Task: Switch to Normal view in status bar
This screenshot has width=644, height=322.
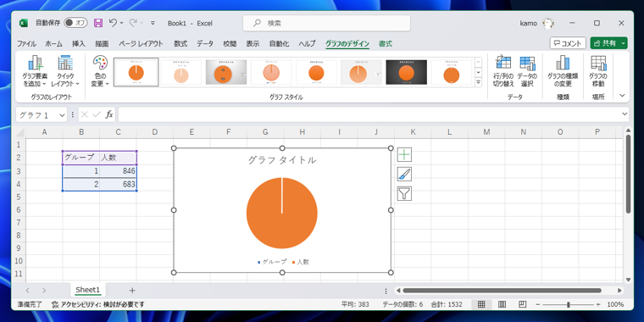Action: [x=481, y=304]
